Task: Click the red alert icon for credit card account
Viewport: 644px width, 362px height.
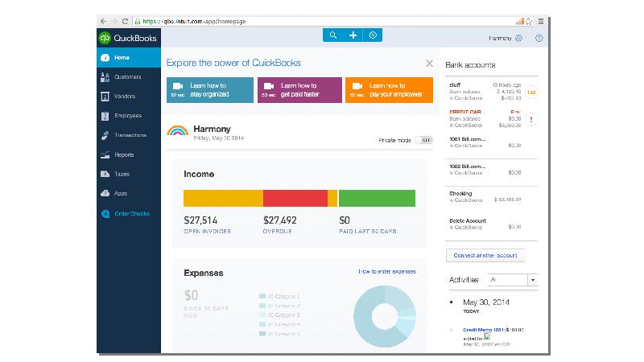Action: pyautogui.click(x=531, y=119)
